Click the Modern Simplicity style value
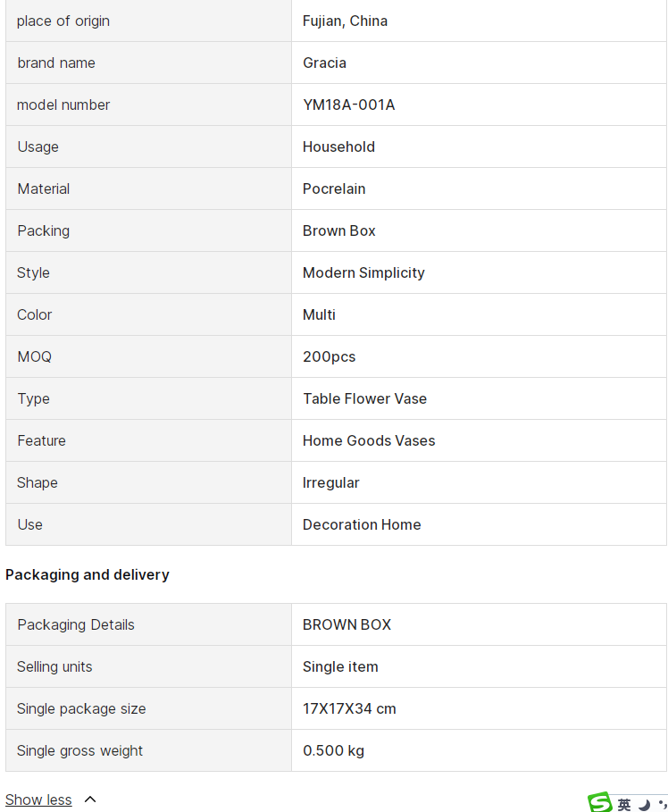Viewport: 668px width, 812px height. tap(363, 273)
